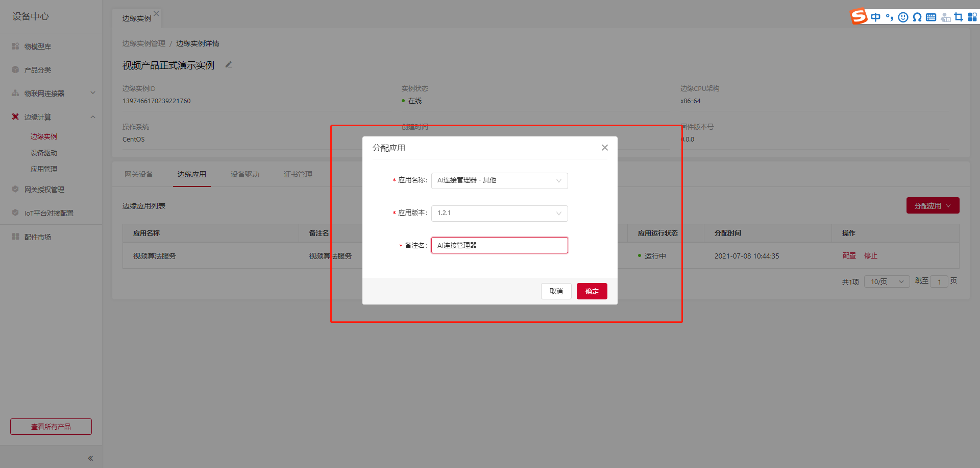Open 网关授权管理 in the sidebar
The image size is (980, 468).
(x=44, y=190)
